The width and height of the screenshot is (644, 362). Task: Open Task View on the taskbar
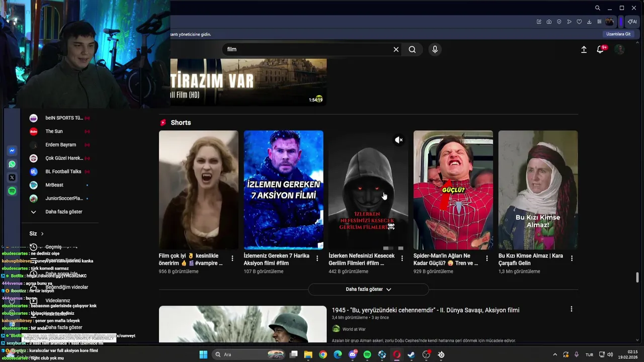[294, 354]
